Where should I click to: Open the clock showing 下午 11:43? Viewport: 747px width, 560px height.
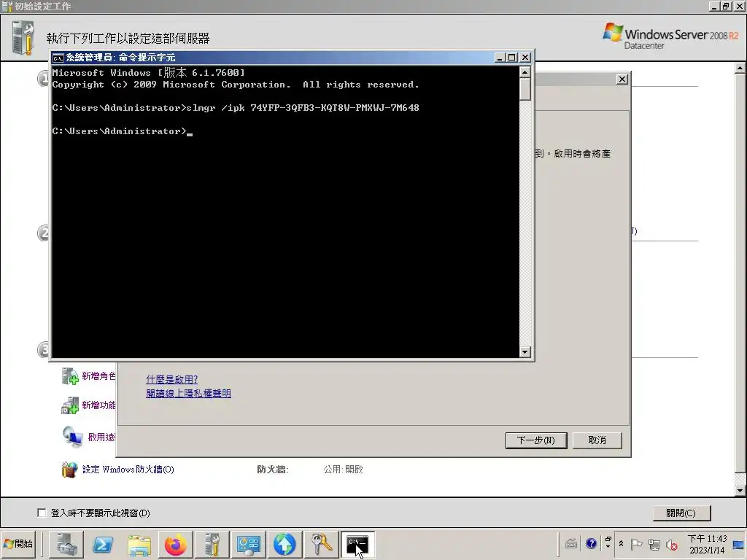[707, 544]
